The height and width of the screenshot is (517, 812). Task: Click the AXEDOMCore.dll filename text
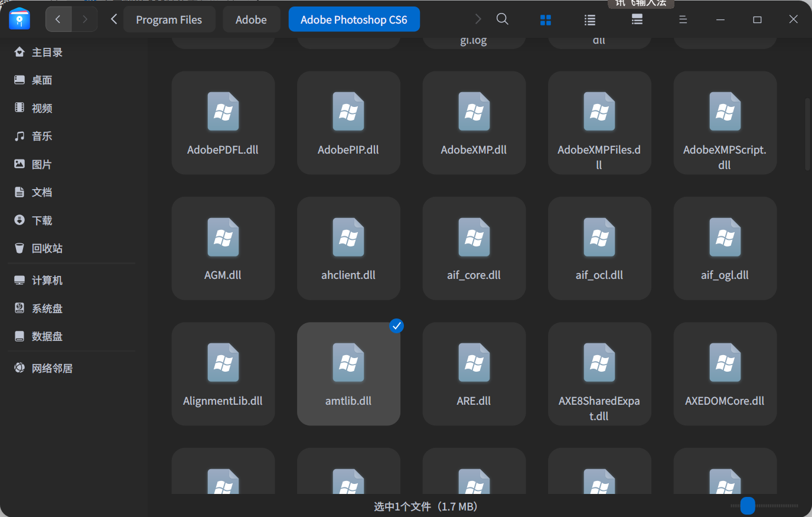725,401
